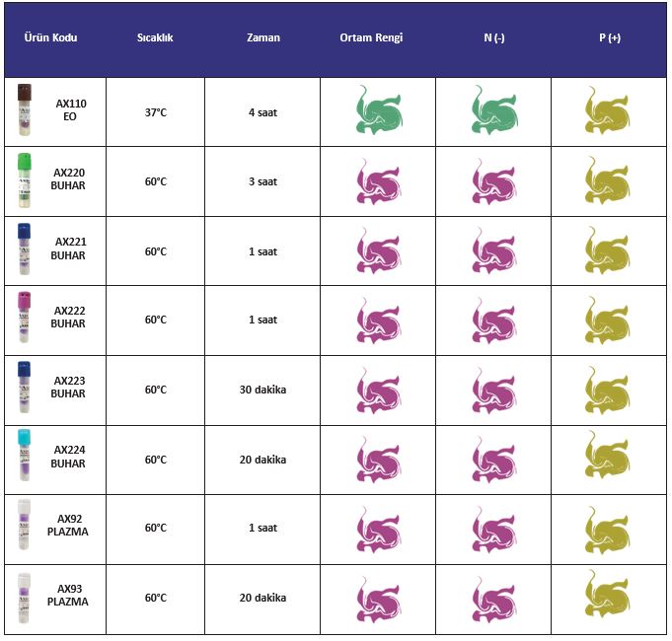672x641 pixels.
Task: Select the green-capped AX220 BUHAR vial
Action: click(x=25, y=180)
